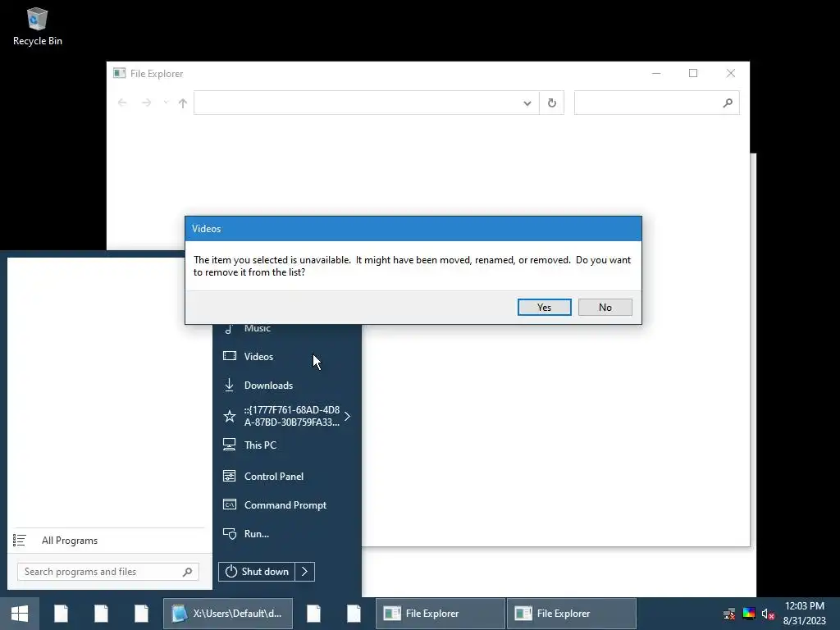This screenshot has height=630, width=840.
Task: Click the Downloads arrow icon
Action: 230,385
